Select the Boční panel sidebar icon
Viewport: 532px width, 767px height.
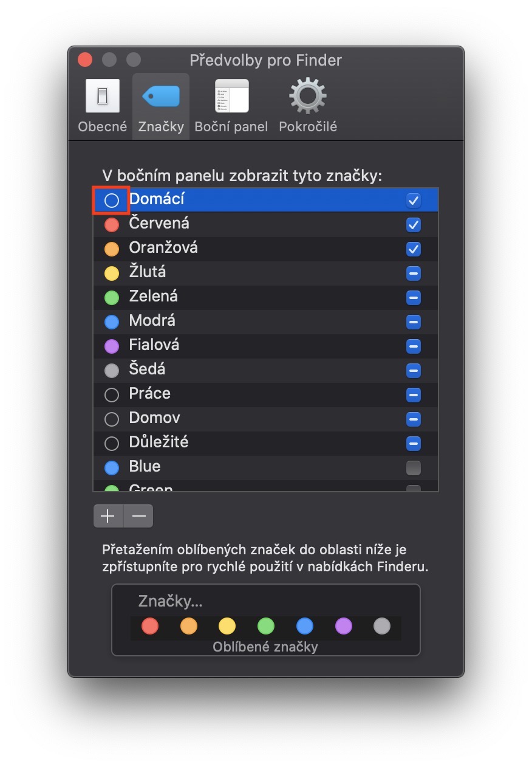pyautogui.click(x=231, y=96)
